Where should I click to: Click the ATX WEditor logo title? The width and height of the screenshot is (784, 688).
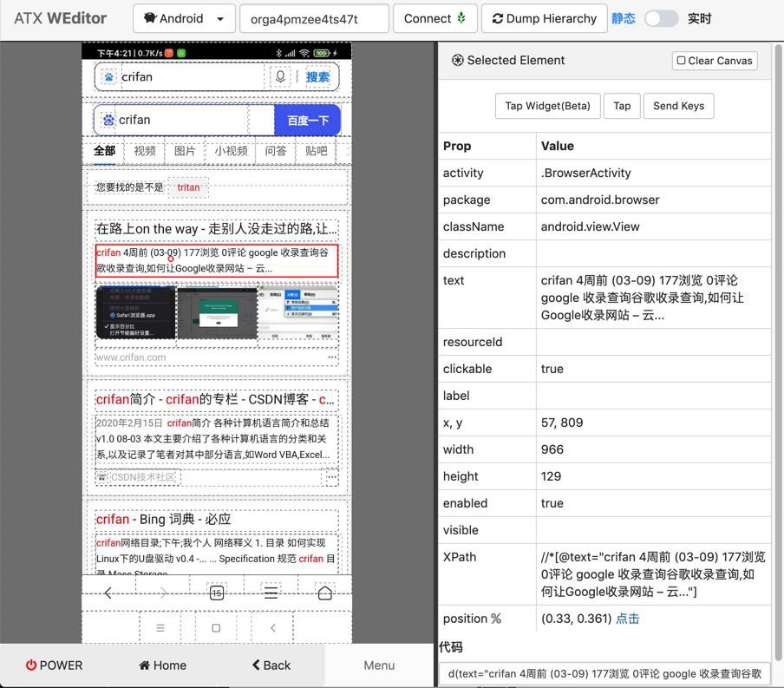(x=61, y=18)
